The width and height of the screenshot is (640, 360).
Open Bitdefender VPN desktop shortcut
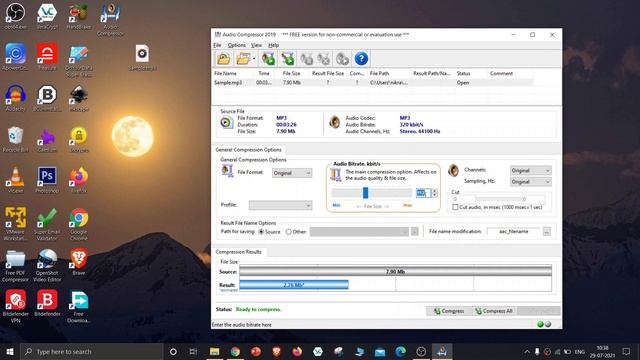point(16,306)
